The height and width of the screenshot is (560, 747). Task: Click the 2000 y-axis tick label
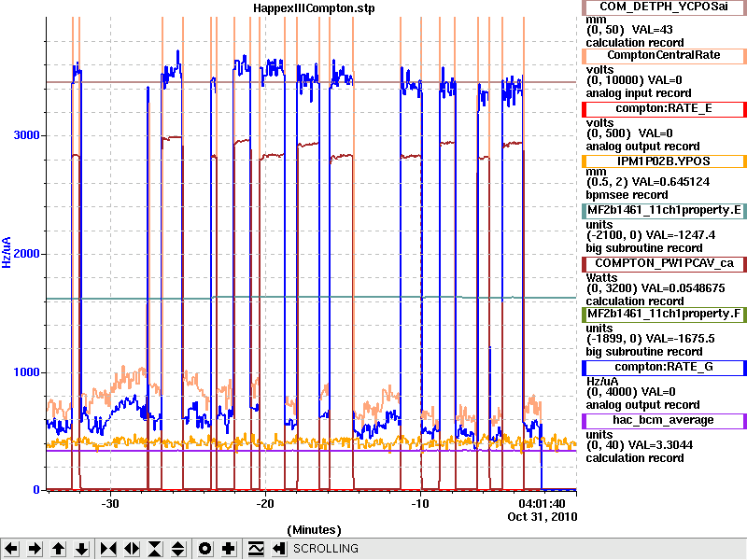(x=26, y=253)
